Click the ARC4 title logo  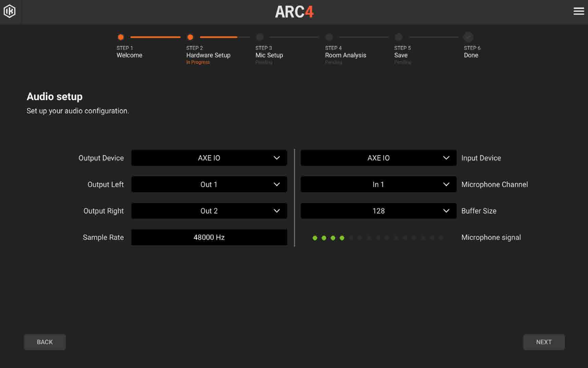(294, 12)
